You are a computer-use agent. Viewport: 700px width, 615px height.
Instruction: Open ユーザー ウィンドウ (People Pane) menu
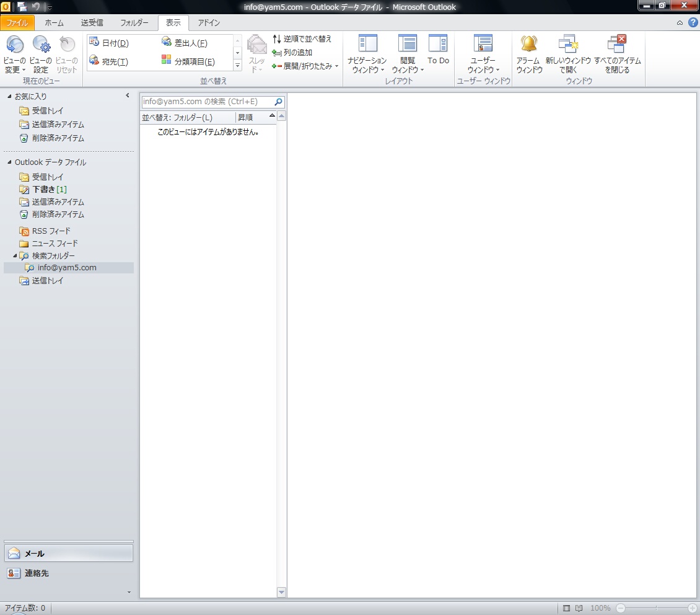pos(483,54)
